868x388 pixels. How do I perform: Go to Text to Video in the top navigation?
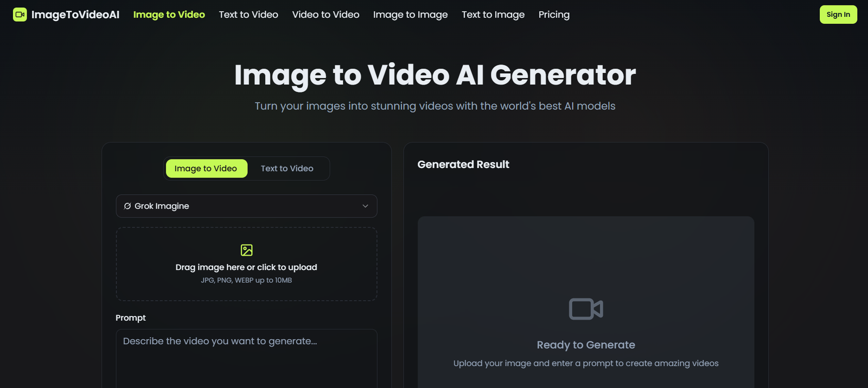[248, 15]
